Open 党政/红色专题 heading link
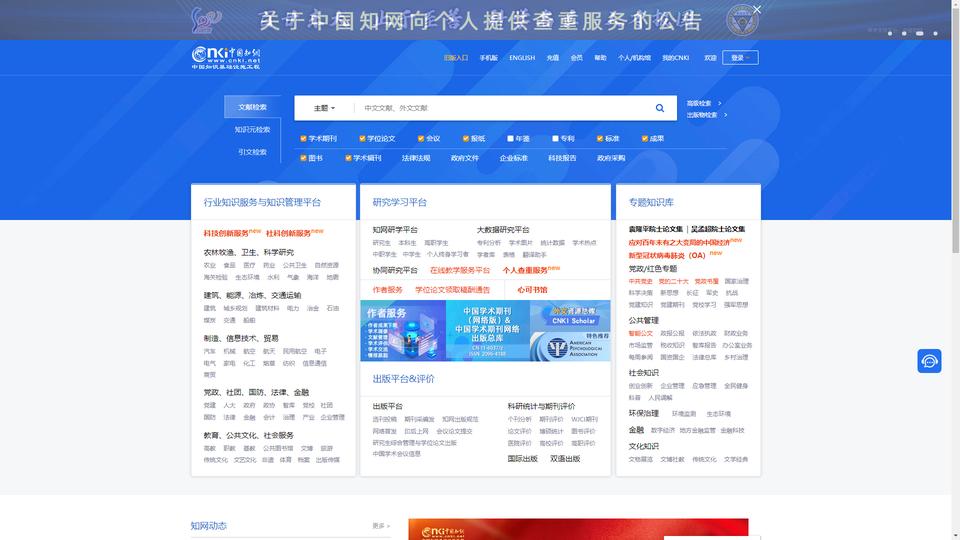960x540 pixels. (x=653, y=268)
